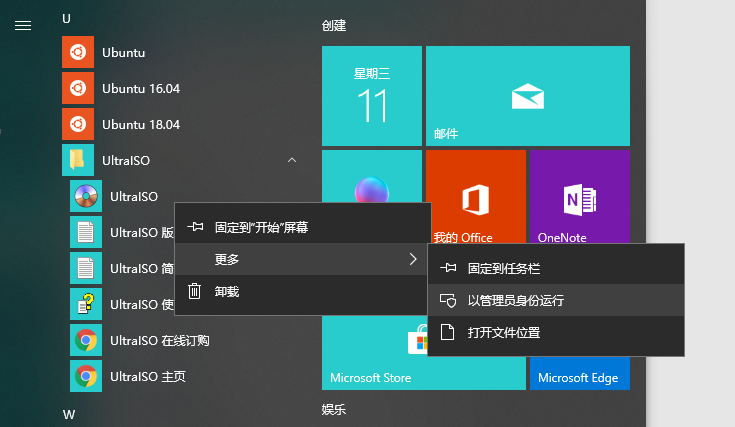Image resolution: width=735 pixels, height=427 pixels.
Task: Click the letter U section header
Action: tap(67, 19)
